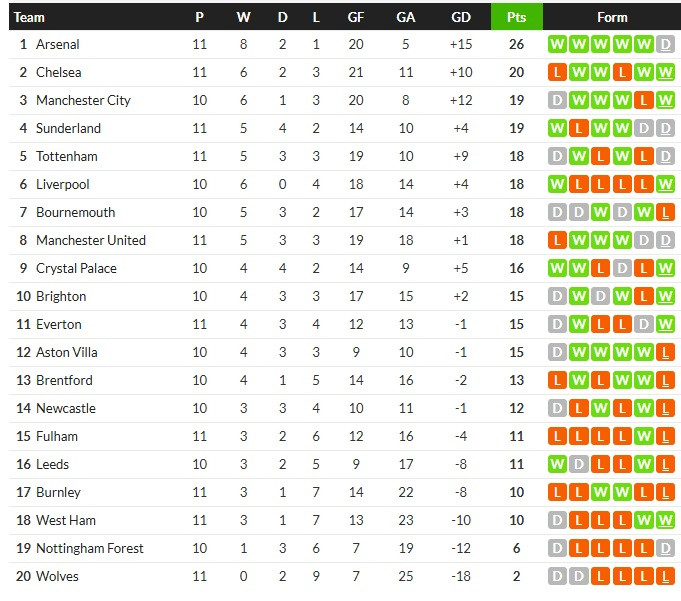Open the Manchester United team link

[90, 240]
